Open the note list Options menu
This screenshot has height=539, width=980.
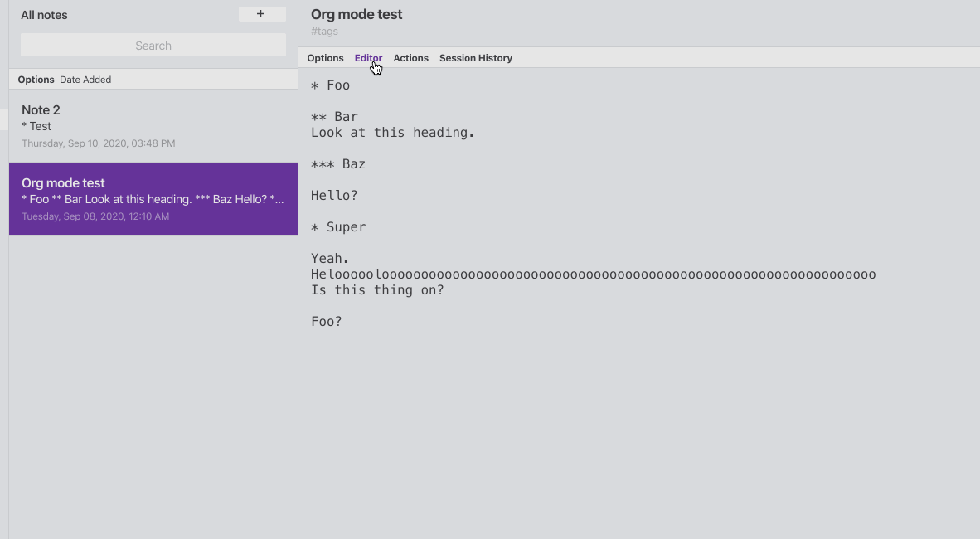[36, 80]
